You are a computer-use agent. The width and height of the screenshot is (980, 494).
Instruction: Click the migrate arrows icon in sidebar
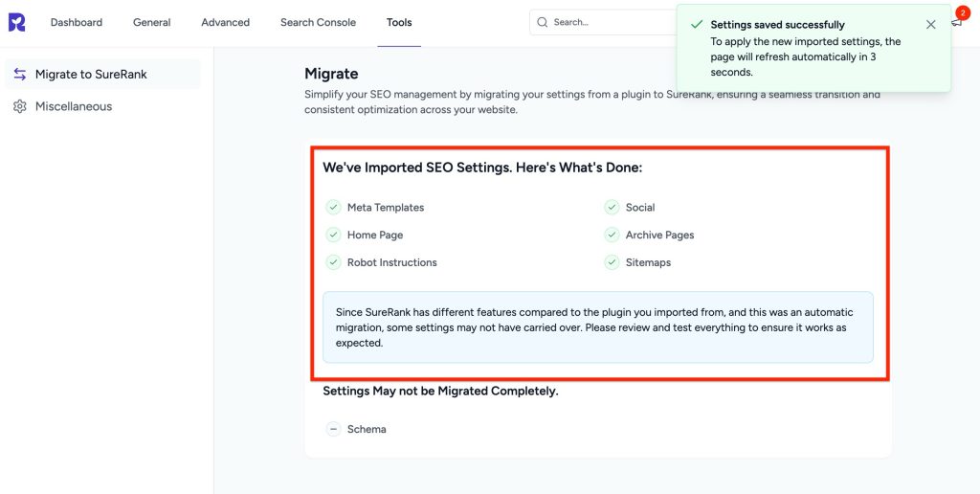[x=20, y=74]
